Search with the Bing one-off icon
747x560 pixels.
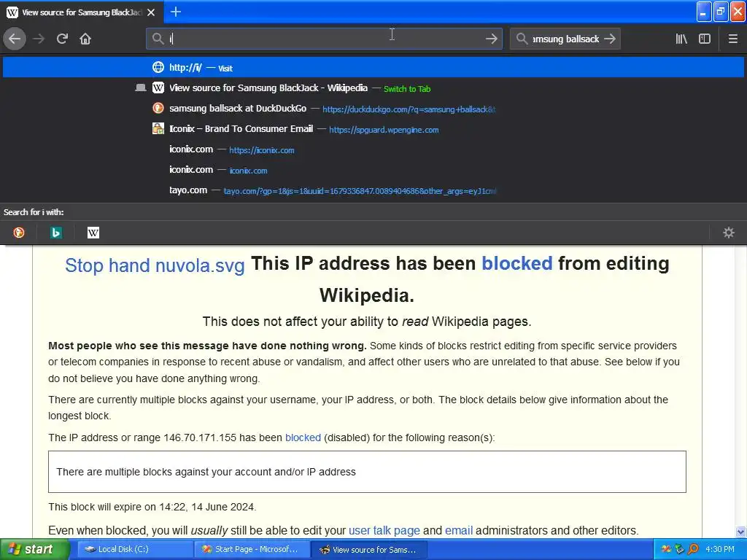[x=56, y=233]
